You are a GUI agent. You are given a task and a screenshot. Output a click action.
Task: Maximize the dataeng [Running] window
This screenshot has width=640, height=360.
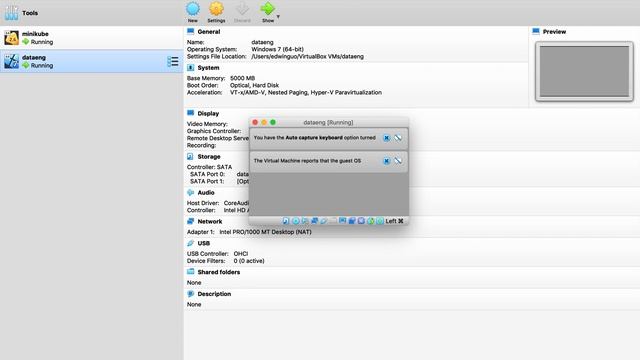tap(273, 122)
